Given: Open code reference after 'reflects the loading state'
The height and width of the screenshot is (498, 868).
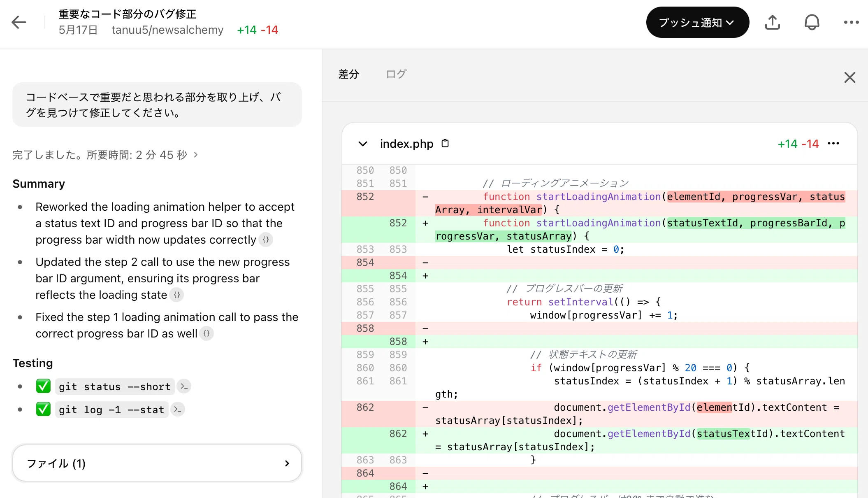Looking at the screenshot, I should coord(176,295).
